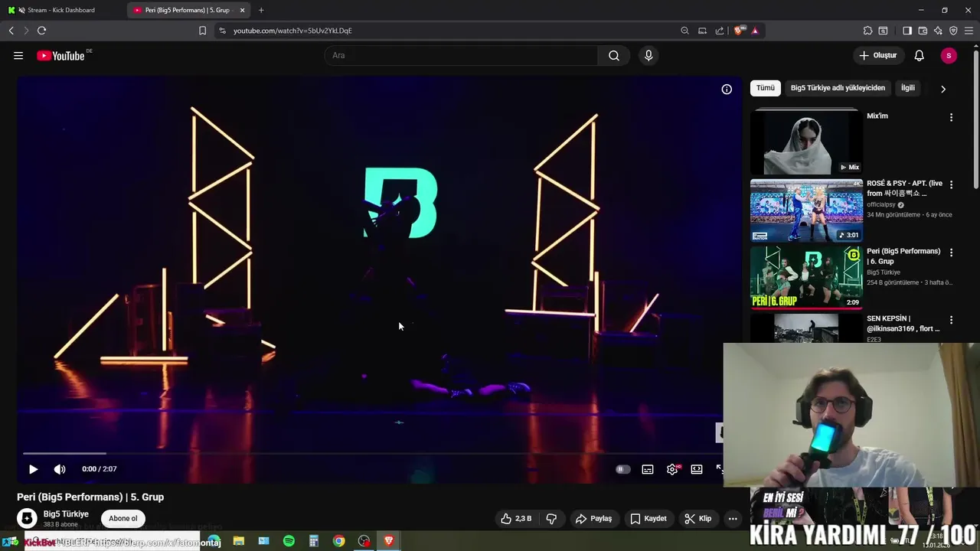
Task: Create a clip with Klip button
Action: click(x=697, y=519)
